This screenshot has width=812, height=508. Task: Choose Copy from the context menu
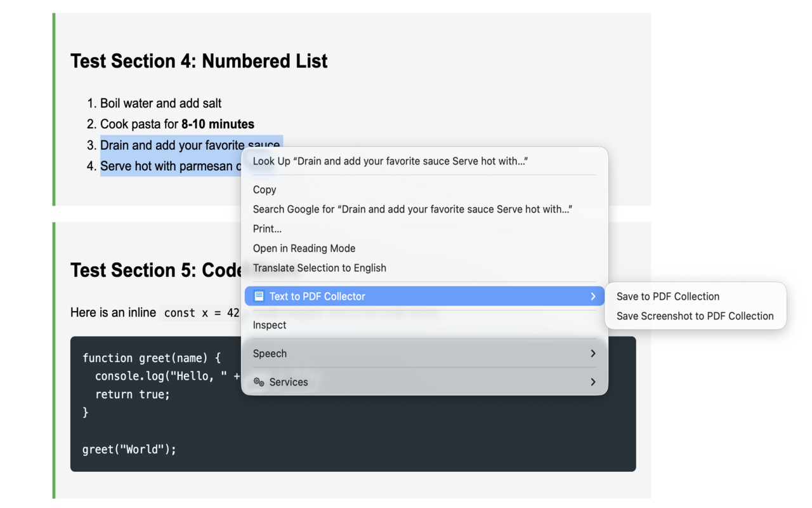[265, 189]
